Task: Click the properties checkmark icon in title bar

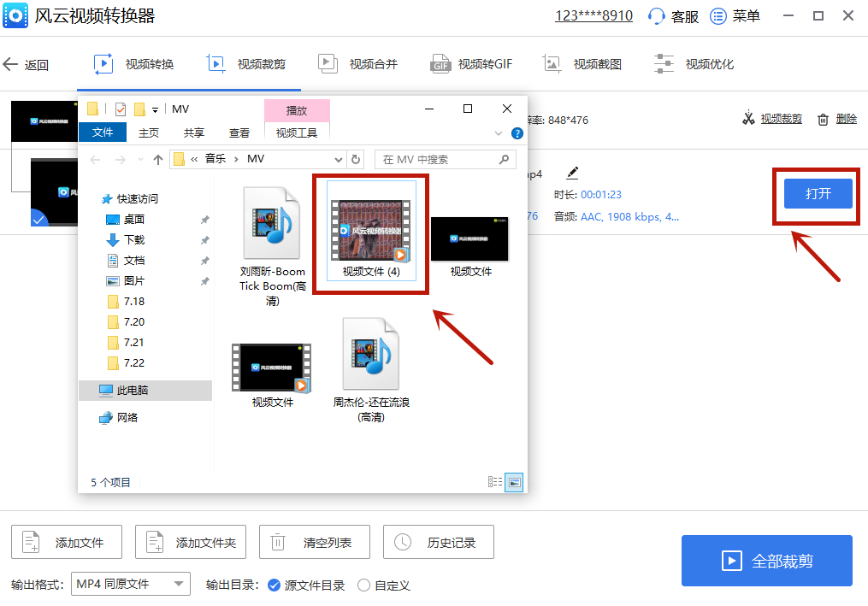Action: [120, 109]
